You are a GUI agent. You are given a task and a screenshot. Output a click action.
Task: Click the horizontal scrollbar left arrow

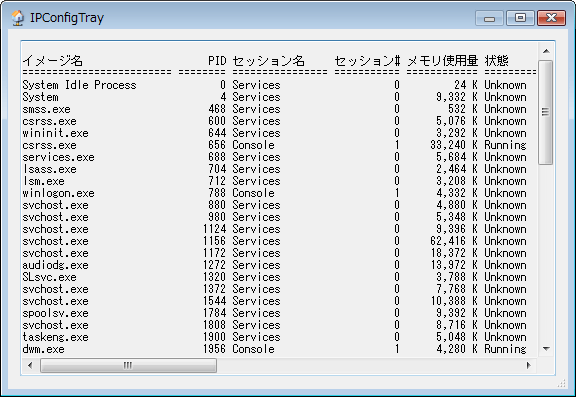30,365
